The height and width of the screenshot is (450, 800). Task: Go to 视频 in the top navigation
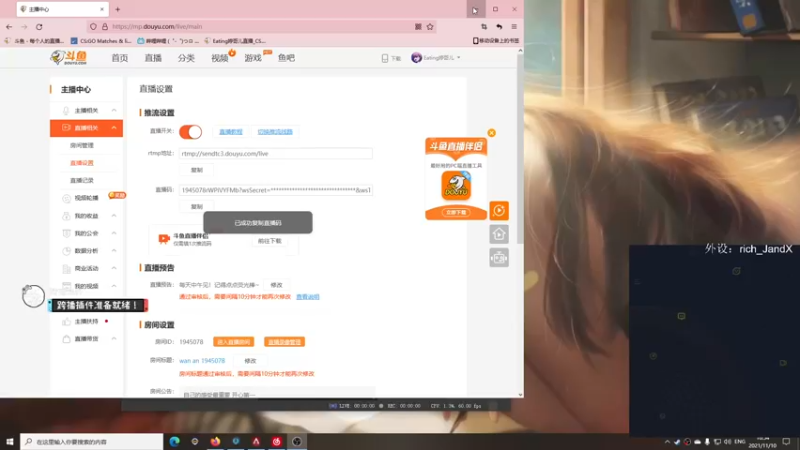(x=220, y=58)
